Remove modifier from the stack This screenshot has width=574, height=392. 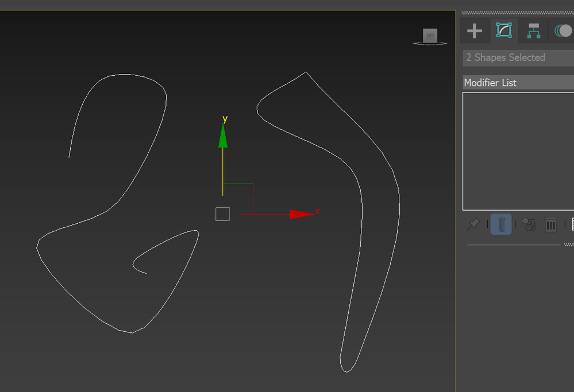pos(550,224)
